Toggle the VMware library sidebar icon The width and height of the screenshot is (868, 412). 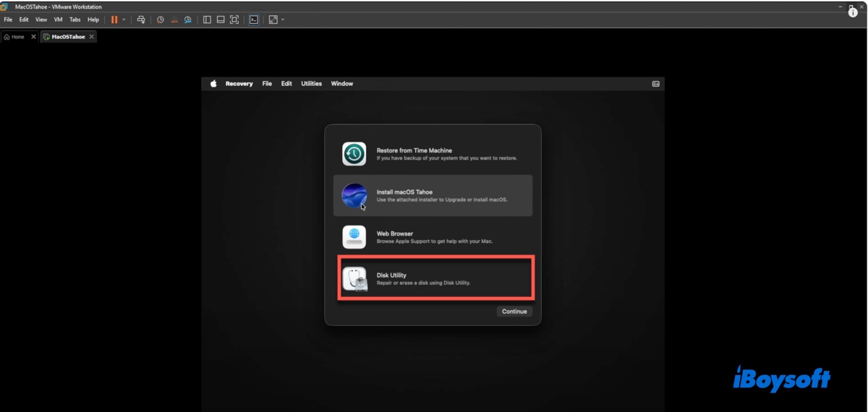(207, 20)
